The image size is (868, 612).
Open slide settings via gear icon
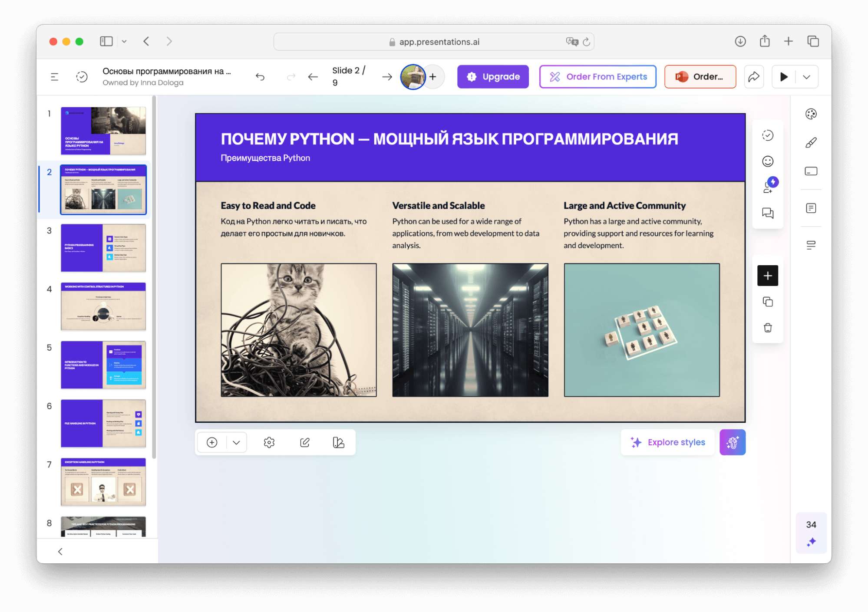click(269, 442)
